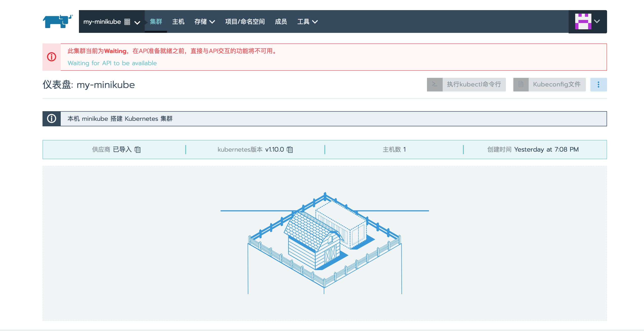The image size is (644, 331).
Task: Click the document icon for Kubeconfig
Action: click(x=521, y=84)
